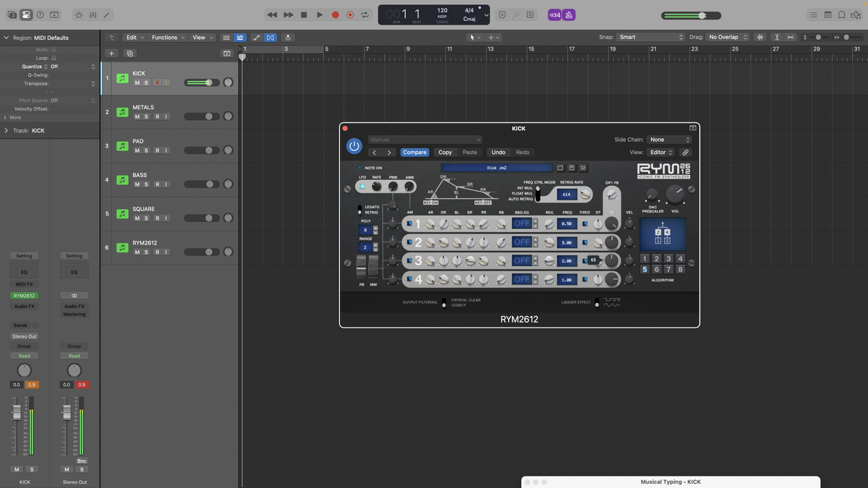Duplicate the track with the duplicate icon

click(130, 53)
